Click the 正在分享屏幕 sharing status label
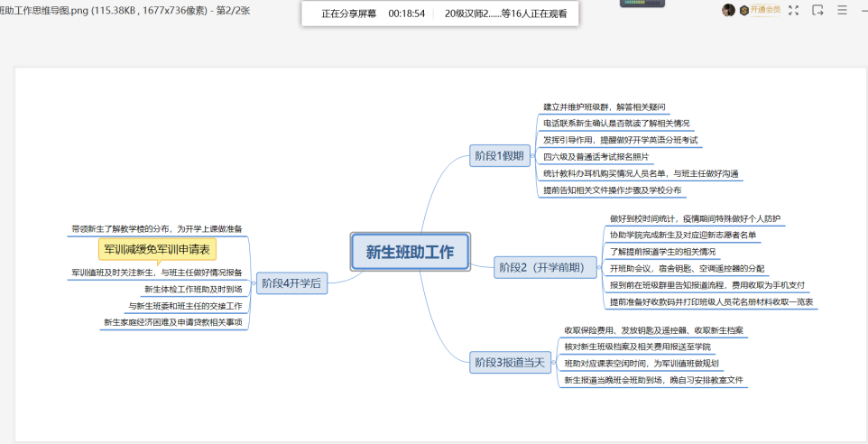 point(348,14)
